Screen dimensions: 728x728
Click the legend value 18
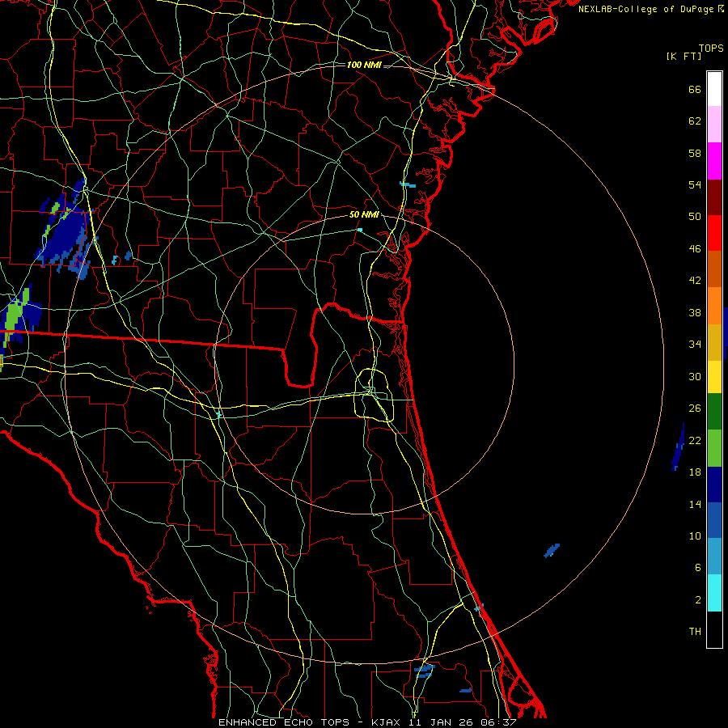coord(695,472)
